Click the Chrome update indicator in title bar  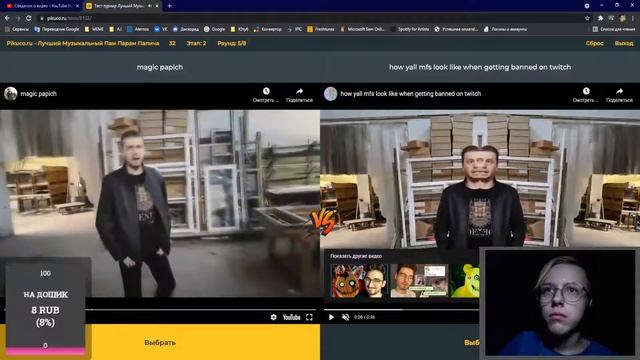pos(587,6)
